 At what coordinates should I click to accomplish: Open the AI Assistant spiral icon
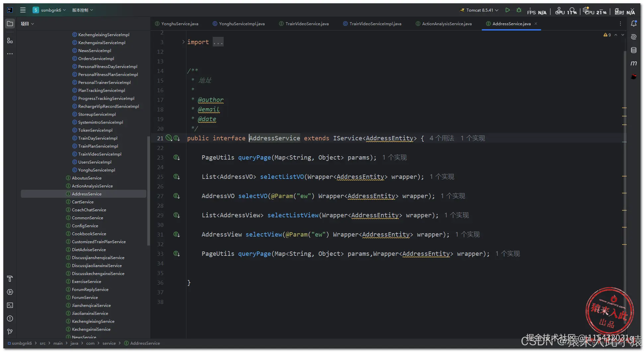tap(634, 37)
